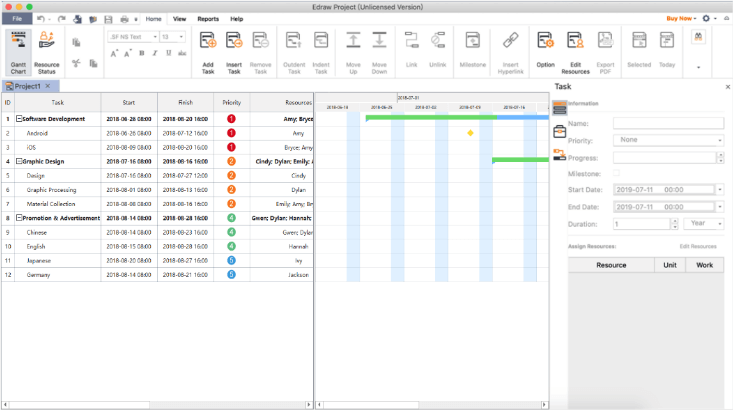
Task: Click the paste icon in ribbon
Action: click(76, 42)
